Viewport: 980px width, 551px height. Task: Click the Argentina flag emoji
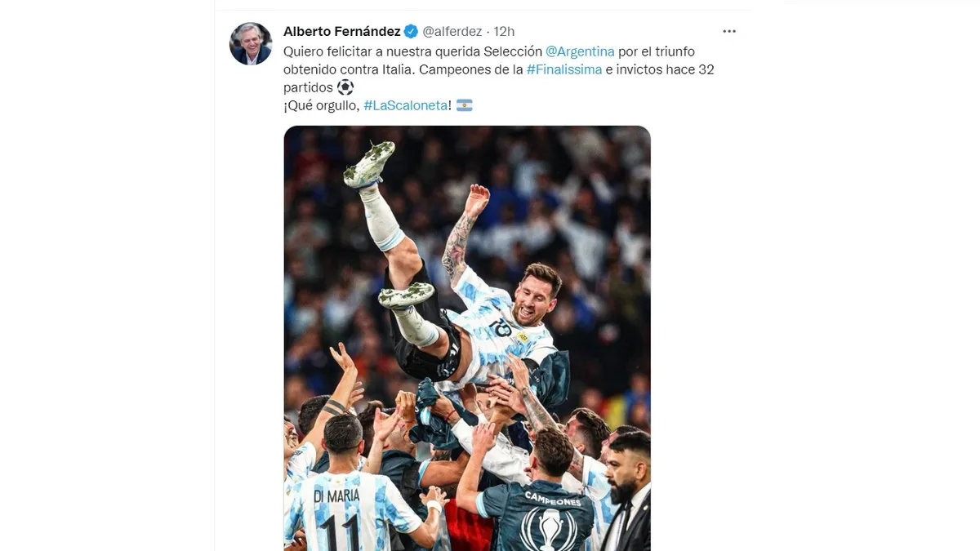tap(464, 105)
